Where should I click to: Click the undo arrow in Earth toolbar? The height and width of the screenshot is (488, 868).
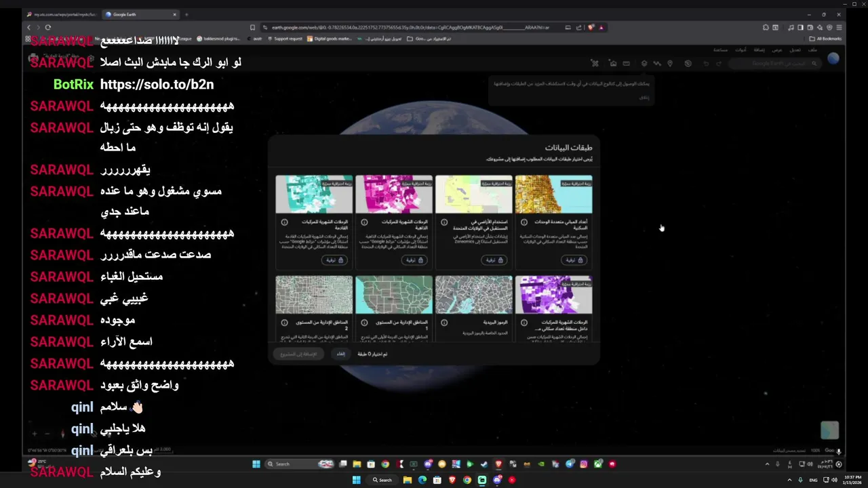pyautogui.click(x=707, y=64)
